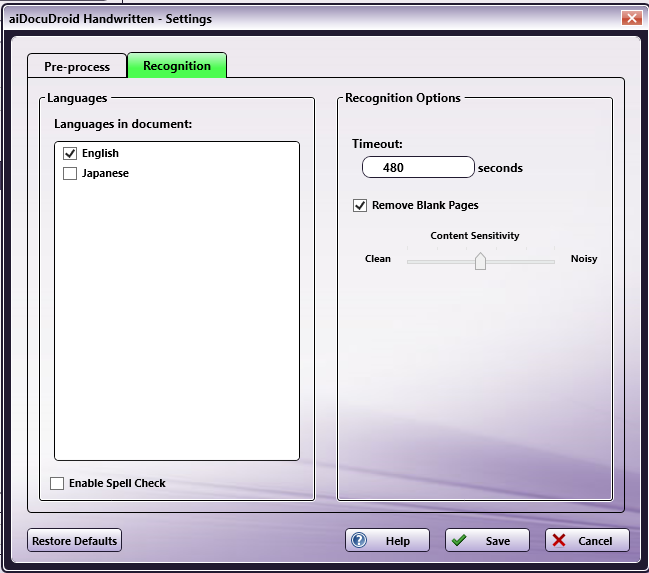Click the 'Clean' slider end label
Screen dimensions: 649x573
pyautogui.click(x=377, y=259)
